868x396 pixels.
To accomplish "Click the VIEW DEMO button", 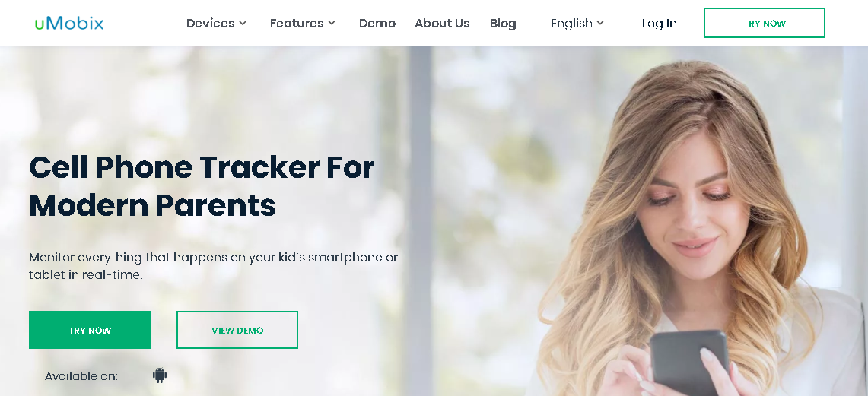I will point(237,330).
